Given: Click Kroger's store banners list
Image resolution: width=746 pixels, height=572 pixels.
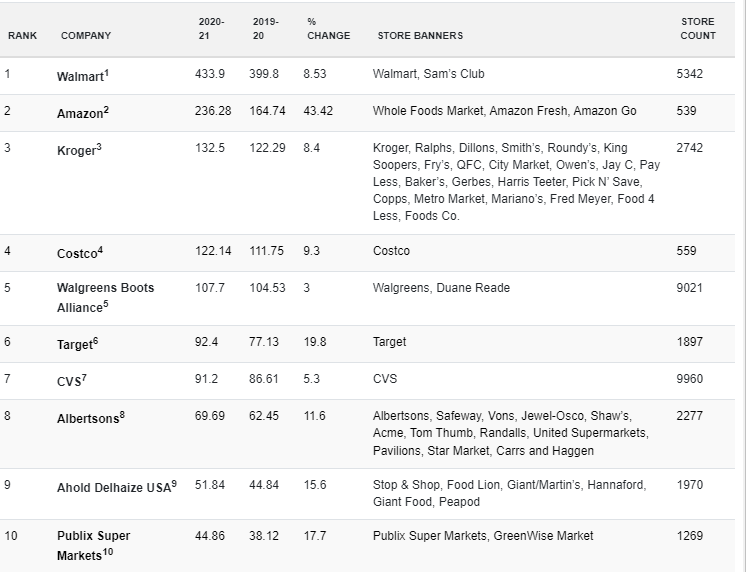Looking at the screenshot, I should [x=516, y=182].
